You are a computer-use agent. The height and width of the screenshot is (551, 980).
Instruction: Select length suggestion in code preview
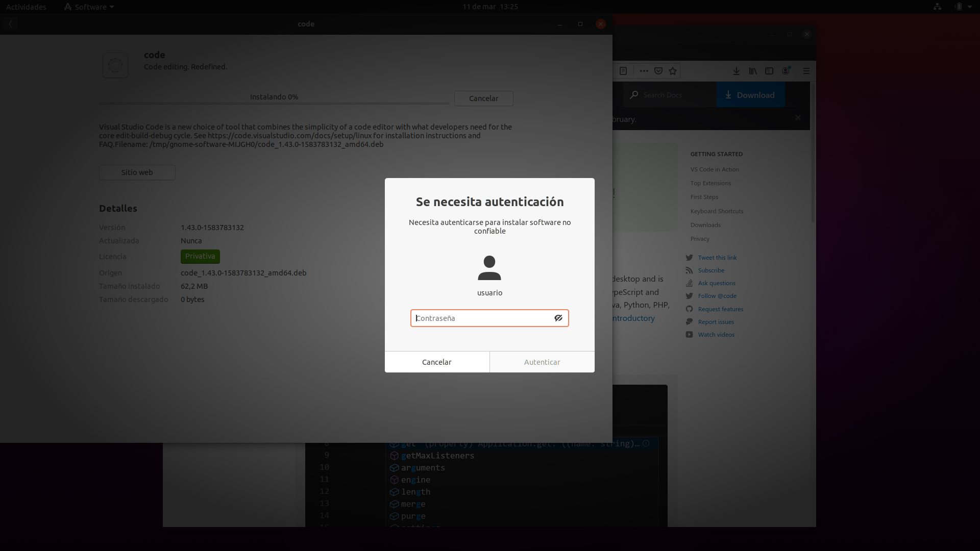point(415,492)
